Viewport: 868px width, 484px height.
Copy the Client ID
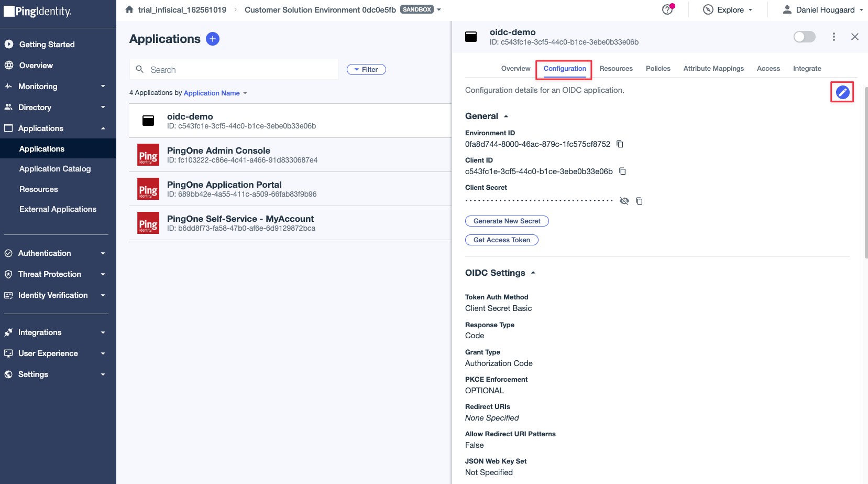[x=622, y=171]
